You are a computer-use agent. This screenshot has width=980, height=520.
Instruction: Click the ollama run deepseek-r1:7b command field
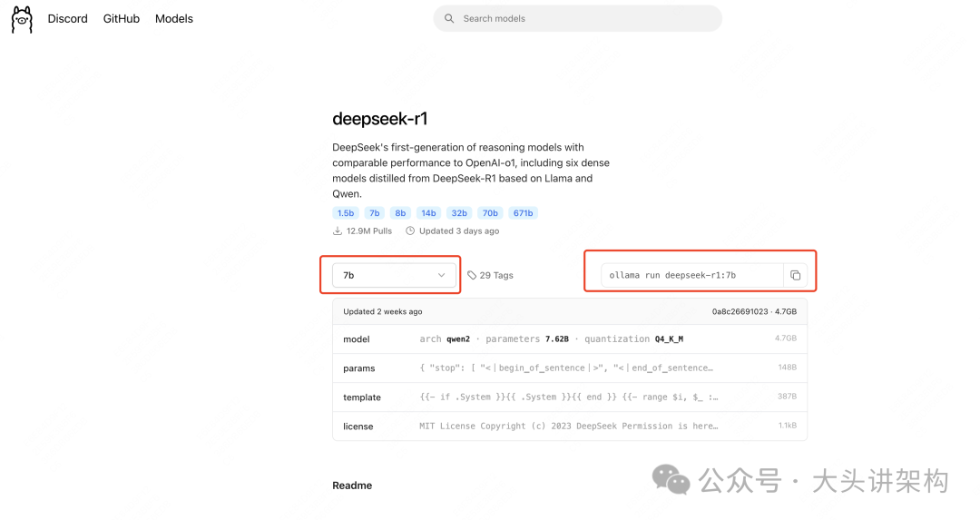691,275
